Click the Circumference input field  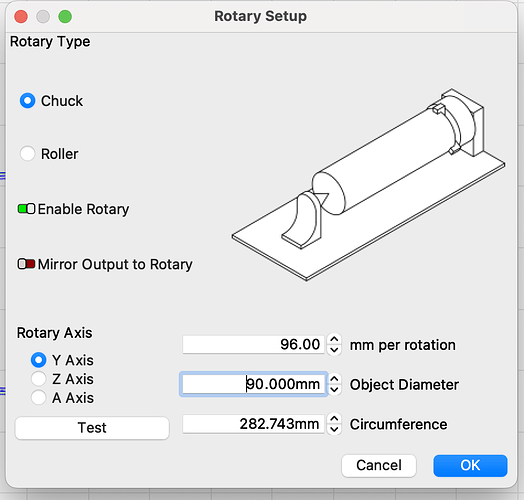[x=254, y=424]
